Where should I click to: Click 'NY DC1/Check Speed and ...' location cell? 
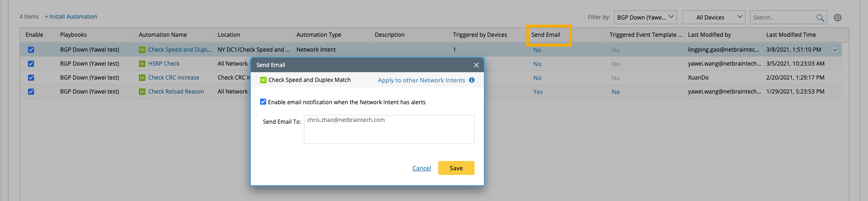pos(254,50)
